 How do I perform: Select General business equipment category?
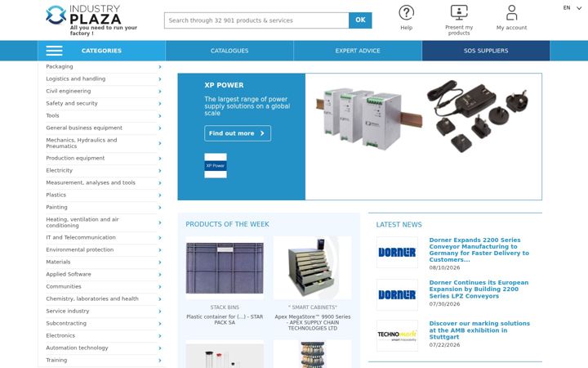84,128
